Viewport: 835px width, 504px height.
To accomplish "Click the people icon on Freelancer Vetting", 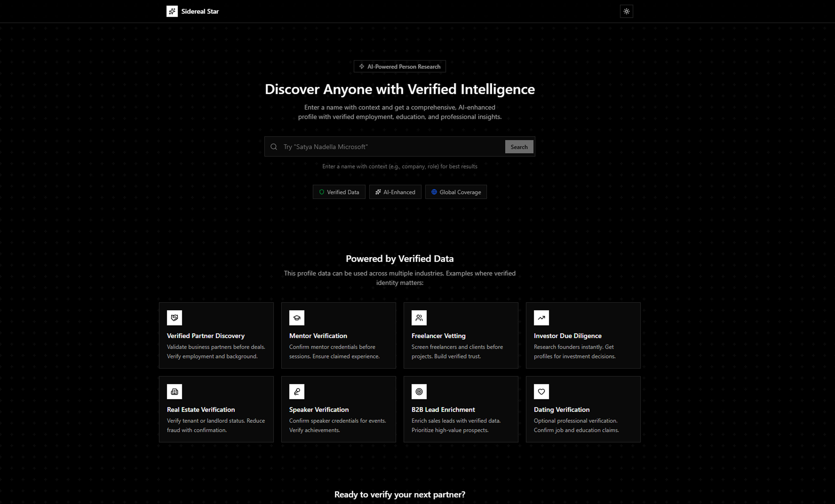I will (419, 318).
